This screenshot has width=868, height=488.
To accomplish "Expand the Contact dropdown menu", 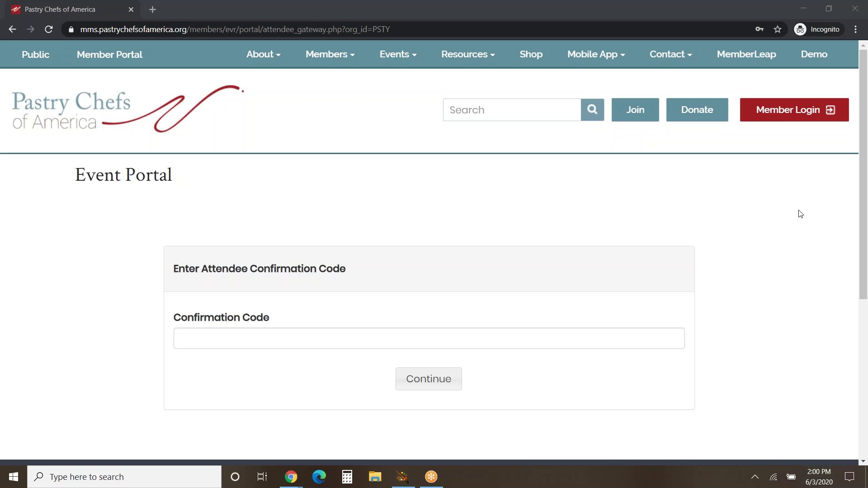I will click(x=671, y=54).
